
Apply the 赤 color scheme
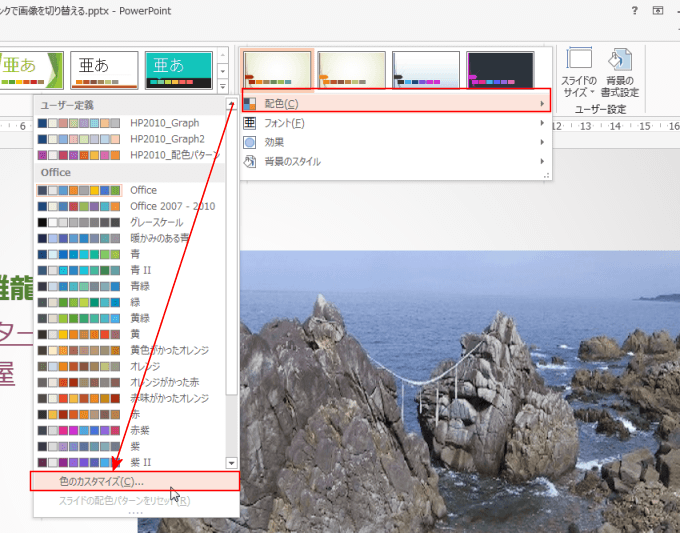click(x=130, y=415)
